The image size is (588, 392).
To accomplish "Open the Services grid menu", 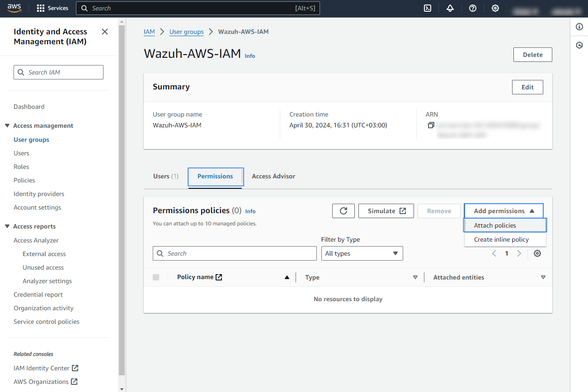I will pyautogui.click(x=52, y=8).
